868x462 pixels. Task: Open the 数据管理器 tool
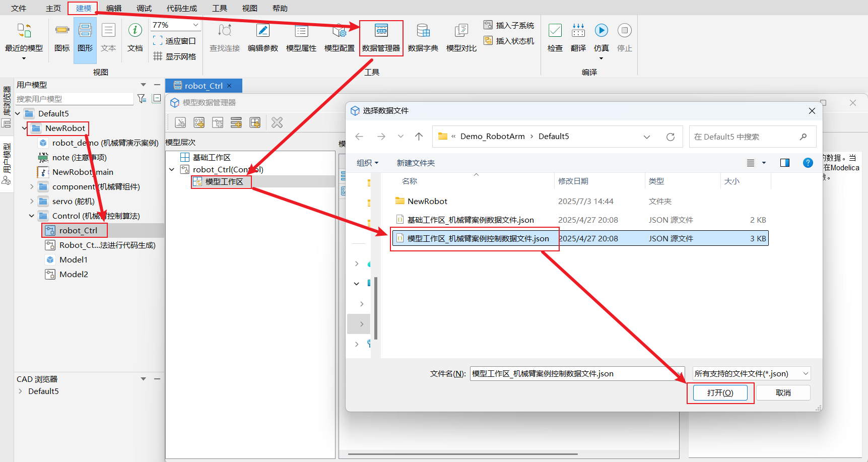coord(381,37)
